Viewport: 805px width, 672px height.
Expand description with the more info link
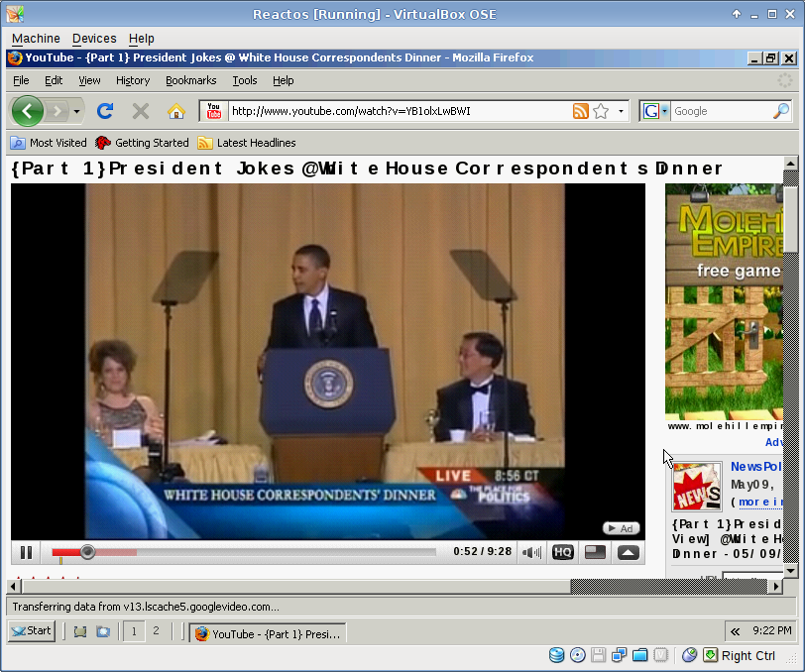760,502
